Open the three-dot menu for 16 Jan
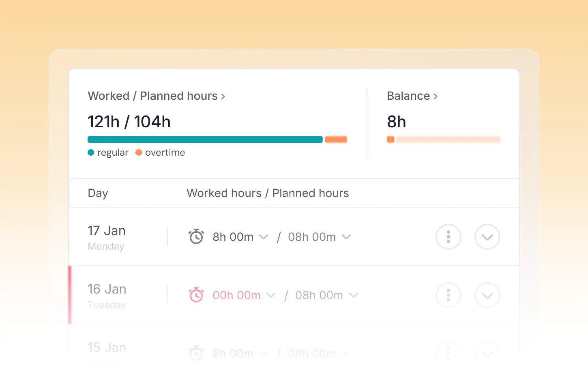 [448, 295]
